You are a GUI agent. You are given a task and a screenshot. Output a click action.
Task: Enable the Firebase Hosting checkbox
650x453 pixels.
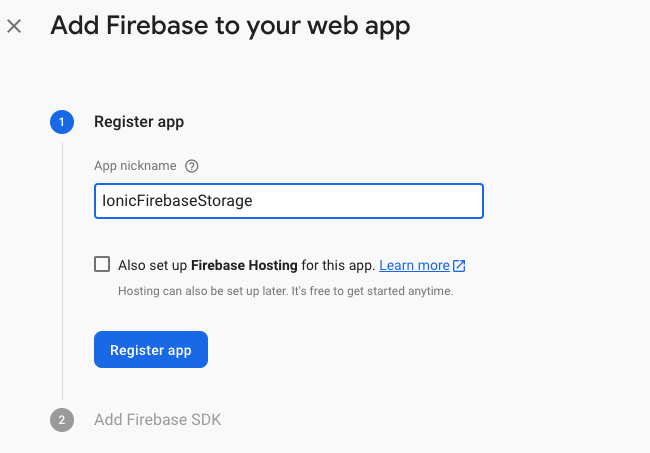pyautogui.click(x=102, y=265)
